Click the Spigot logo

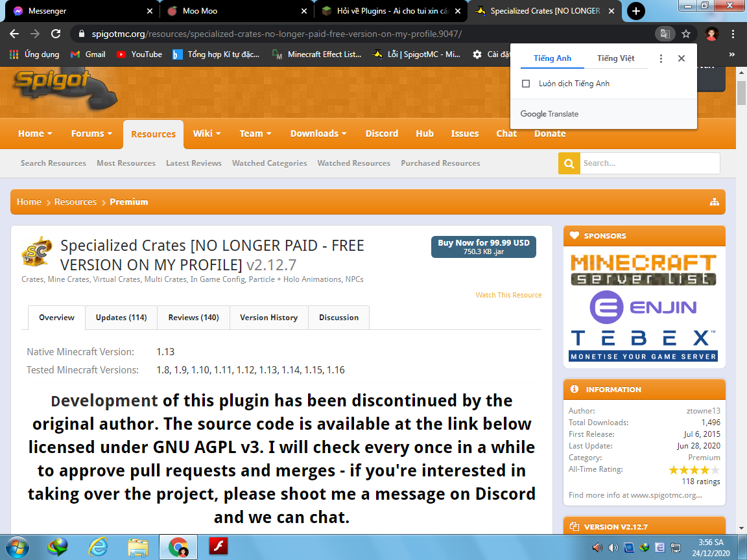click(x=64, y=91)
